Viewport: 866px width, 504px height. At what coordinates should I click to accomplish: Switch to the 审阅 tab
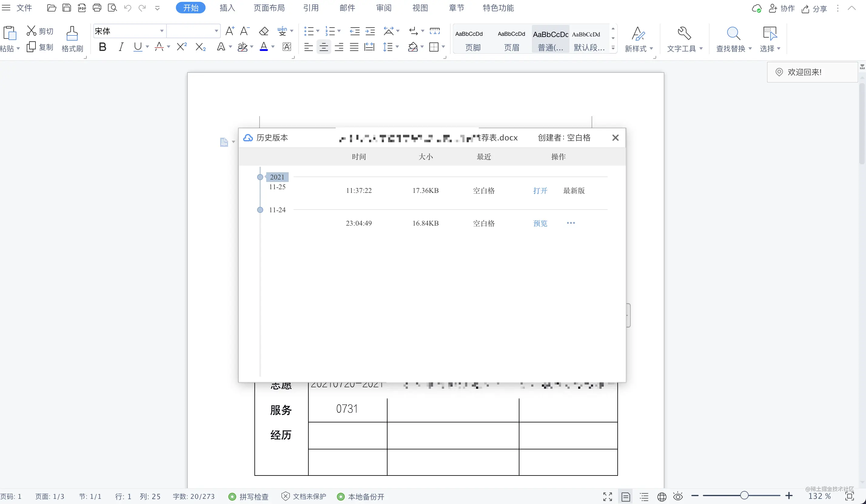pyautogui.click(x=384, y=8)
